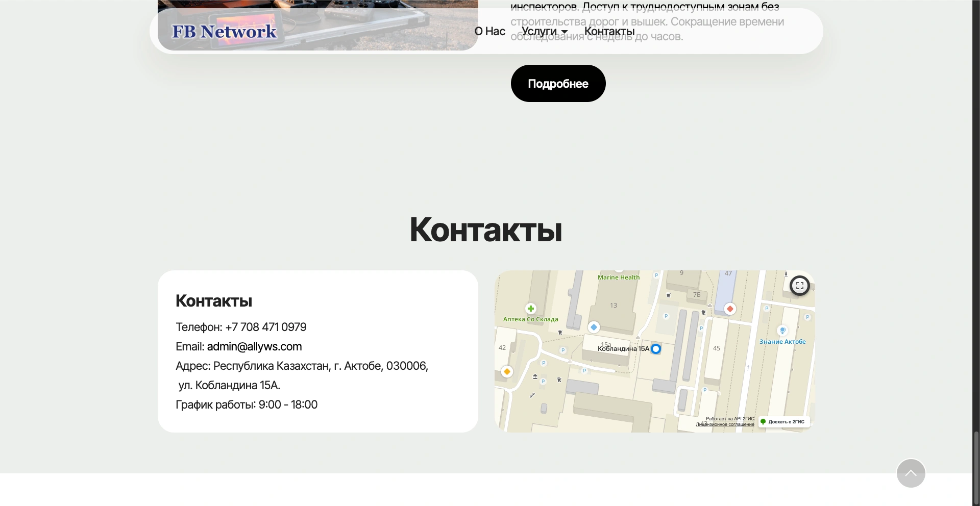Click building number 42 on the map

point(502,348)
